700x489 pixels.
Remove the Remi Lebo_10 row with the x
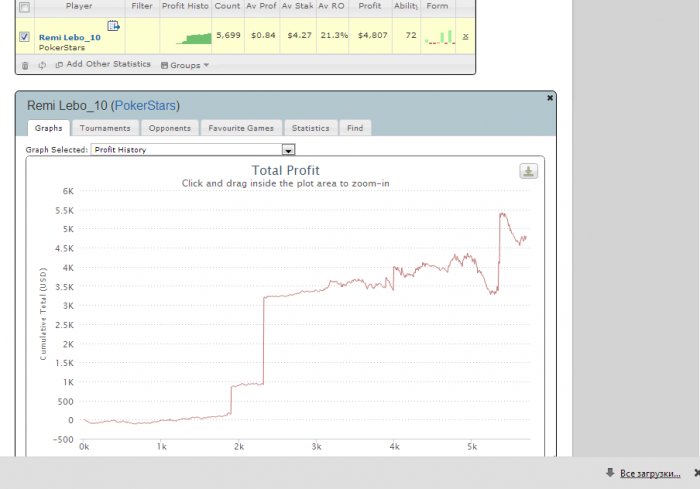466,36
